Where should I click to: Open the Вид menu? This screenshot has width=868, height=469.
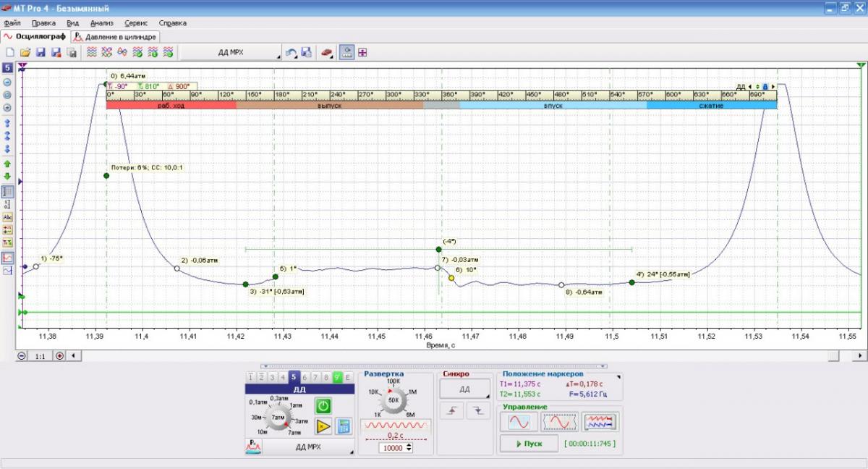[73, 23]
